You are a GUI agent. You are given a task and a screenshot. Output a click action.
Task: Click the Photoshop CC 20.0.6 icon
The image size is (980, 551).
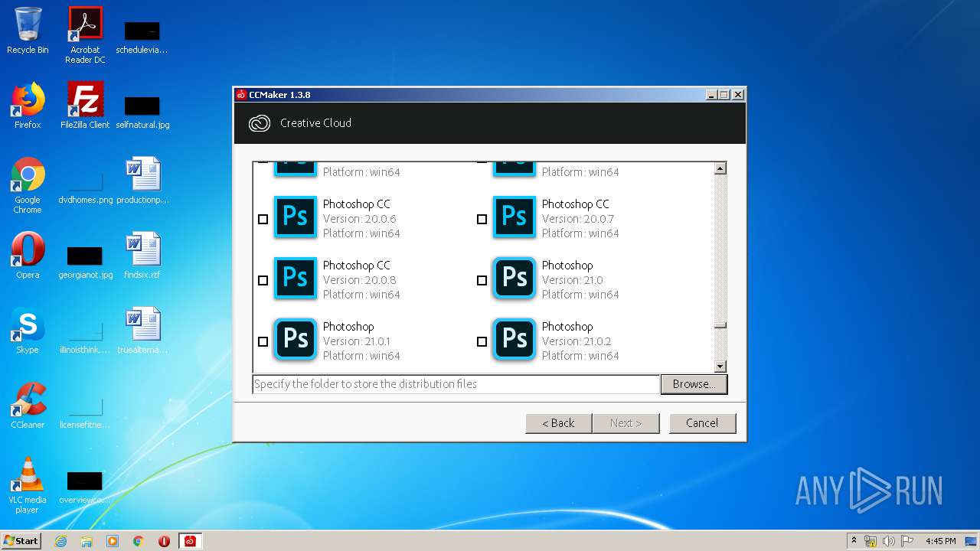click(x=296, y=217)
